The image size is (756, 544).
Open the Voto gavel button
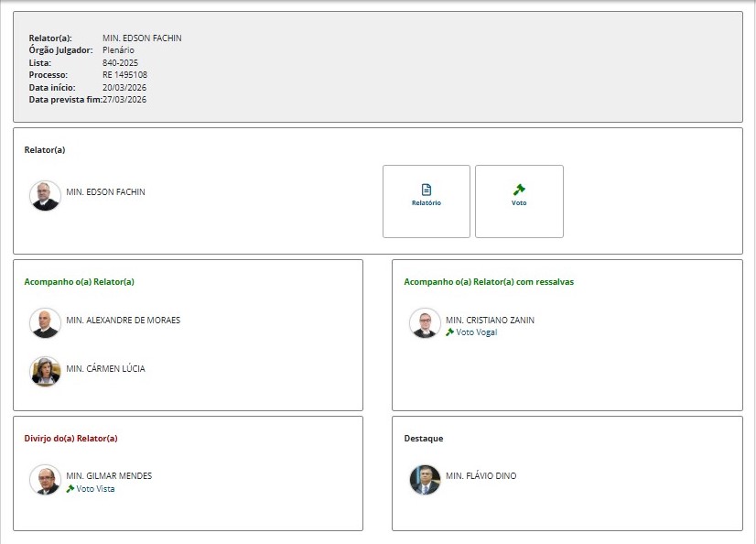pyautogui.click(x=519, y=201)
